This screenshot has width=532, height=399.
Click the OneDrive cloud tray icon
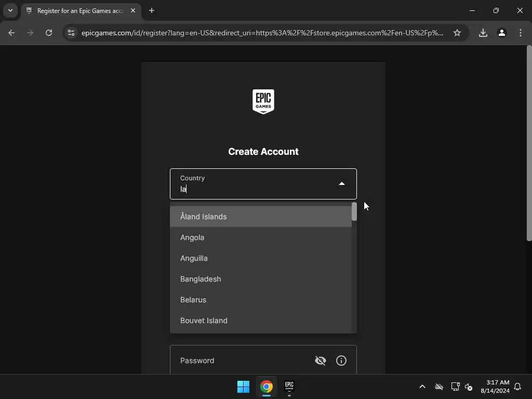pos(439,387)
